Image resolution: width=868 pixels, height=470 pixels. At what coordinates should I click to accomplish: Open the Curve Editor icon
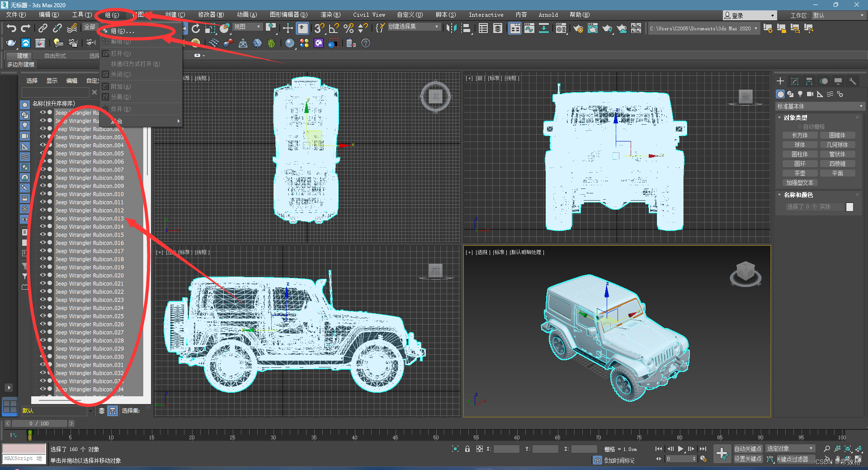(x=529, y=28)
